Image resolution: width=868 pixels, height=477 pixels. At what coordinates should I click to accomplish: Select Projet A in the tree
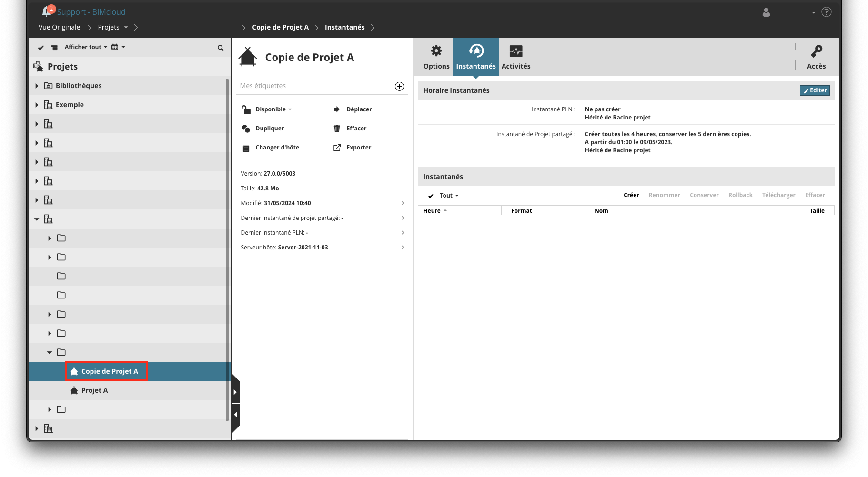94,390
